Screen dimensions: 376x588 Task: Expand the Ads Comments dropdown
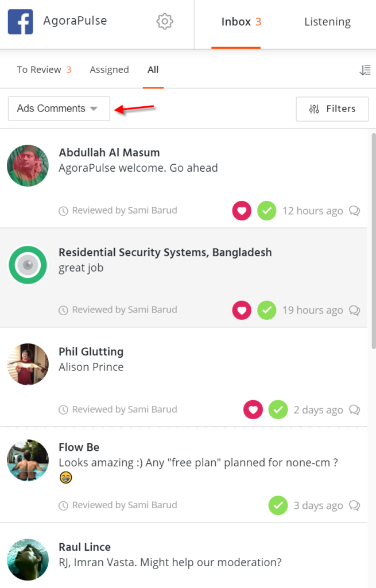point(59,109)
